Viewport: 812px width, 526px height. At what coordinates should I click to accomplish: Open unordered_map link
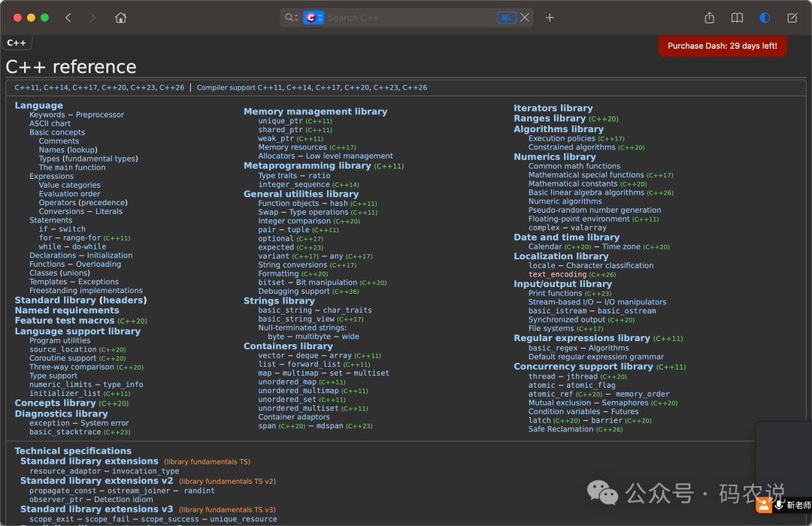(287, 382)
